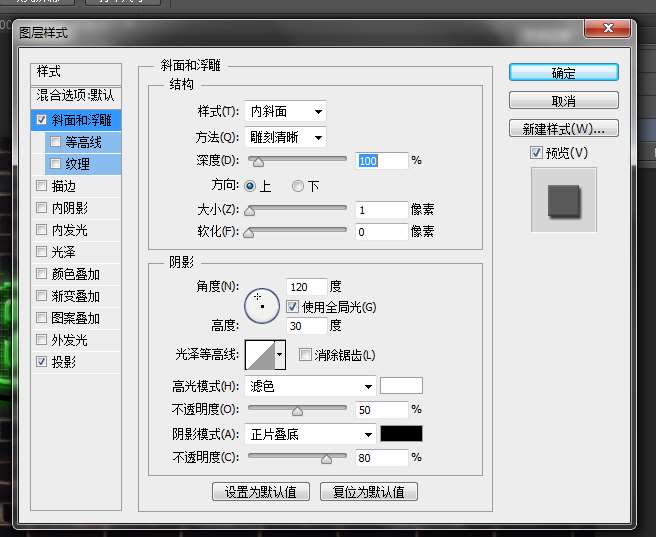Click the 确定 (OK) button
The image size is (656, 537).
click(x=563, y=73)
